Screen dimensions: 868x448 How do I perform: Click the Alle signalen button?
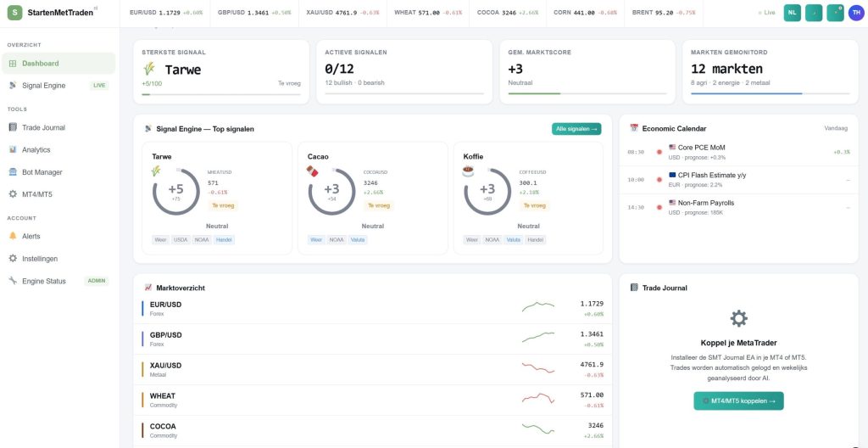[x=576, y=129]
